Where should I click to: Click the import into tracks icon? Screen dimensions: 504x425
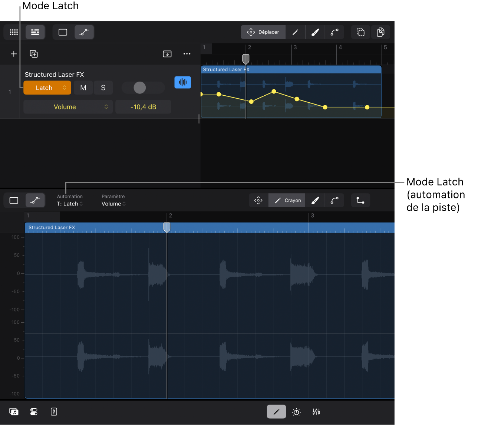pyautogui.click(x=167, y=54)
